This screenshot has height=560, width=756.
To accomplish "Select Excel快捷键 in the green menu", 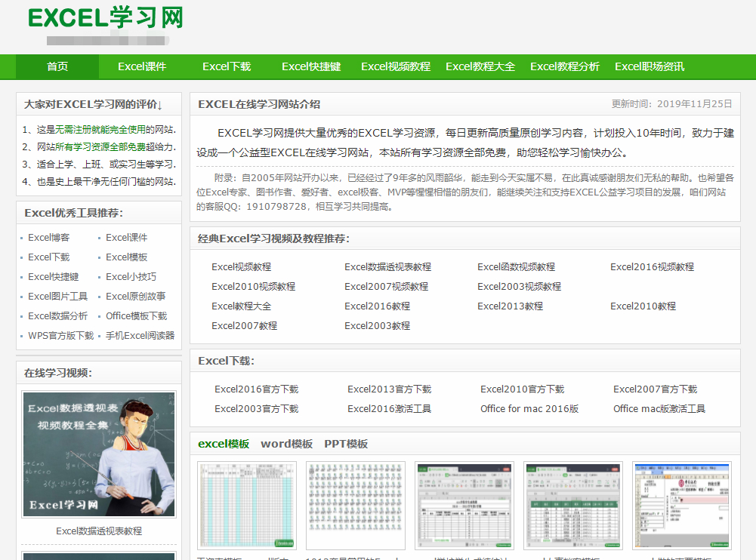I will point(311,66).
